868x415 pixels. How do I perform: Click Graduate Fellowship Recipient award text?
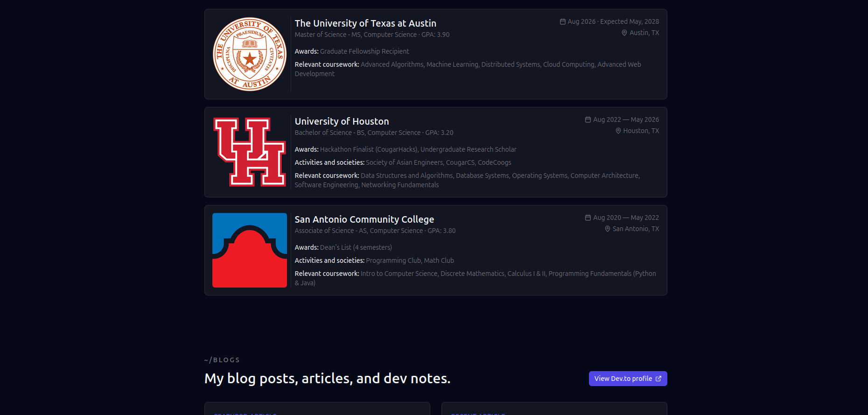click(364, 51)
